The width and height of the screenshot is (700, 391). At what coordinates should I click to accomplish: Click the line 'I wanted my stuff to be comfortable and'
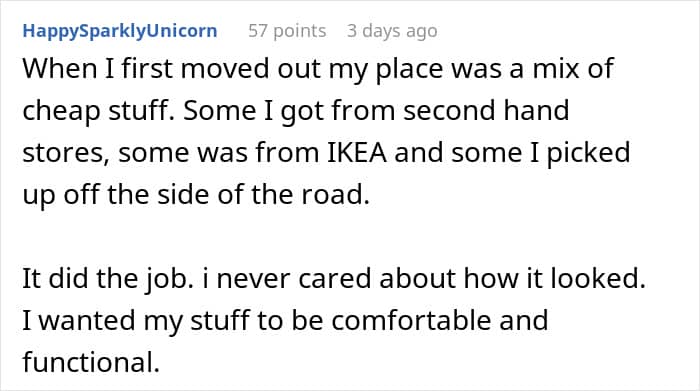point(285,321)
